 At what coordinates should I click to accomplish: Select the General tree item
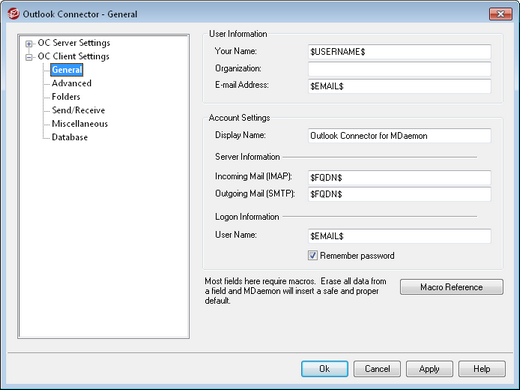click(x=67, y=70)
